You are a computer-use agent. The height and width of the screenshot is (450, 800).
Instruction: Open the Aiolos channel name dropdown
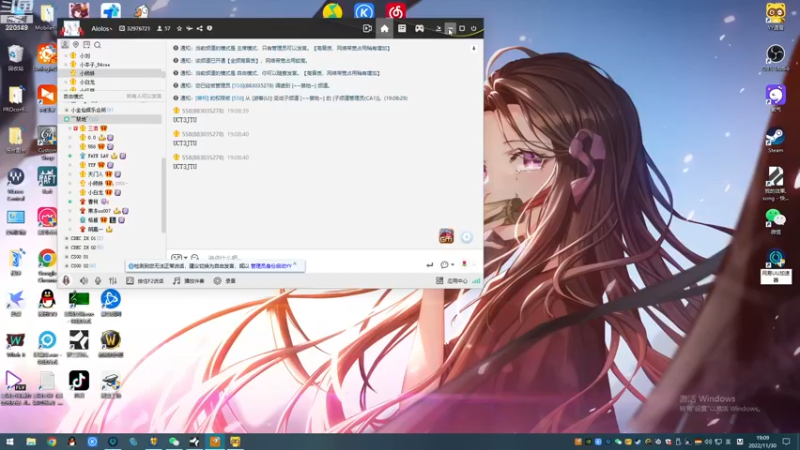point(102,29)
